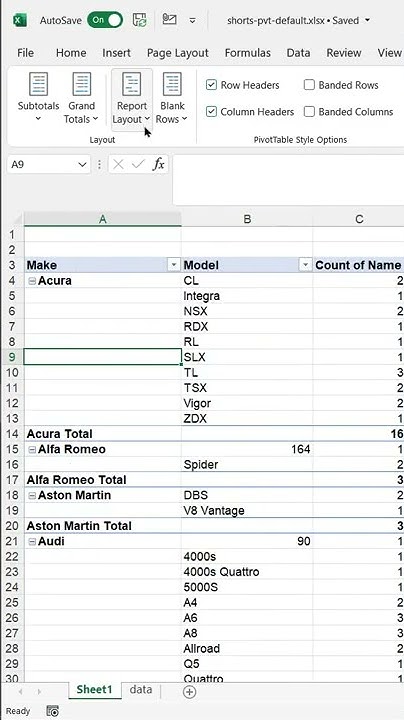The image size is (404, 720).
Task: Switch to the Home tab
Action: point(71,53)
